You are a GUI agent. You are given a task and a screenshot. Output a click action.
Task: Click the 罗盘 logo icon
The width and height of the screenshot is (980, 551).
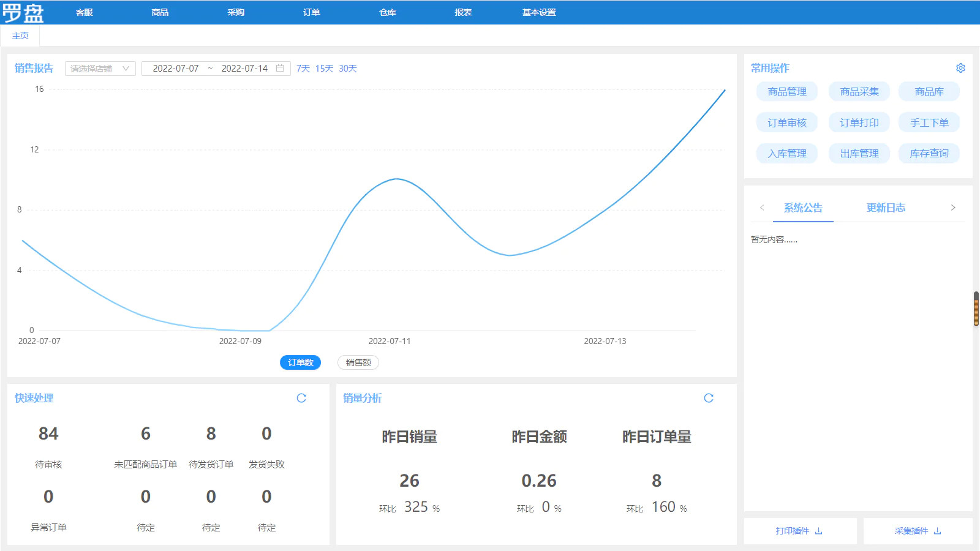pyautogui.click(x=23, y=12)
